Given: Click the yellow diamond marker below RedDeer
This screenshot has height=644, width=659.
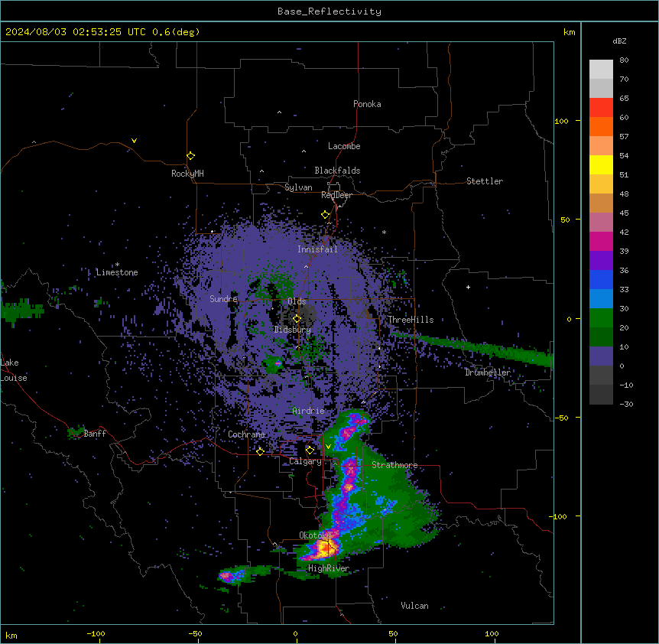Looking at the screenshot, I should 326,215.
